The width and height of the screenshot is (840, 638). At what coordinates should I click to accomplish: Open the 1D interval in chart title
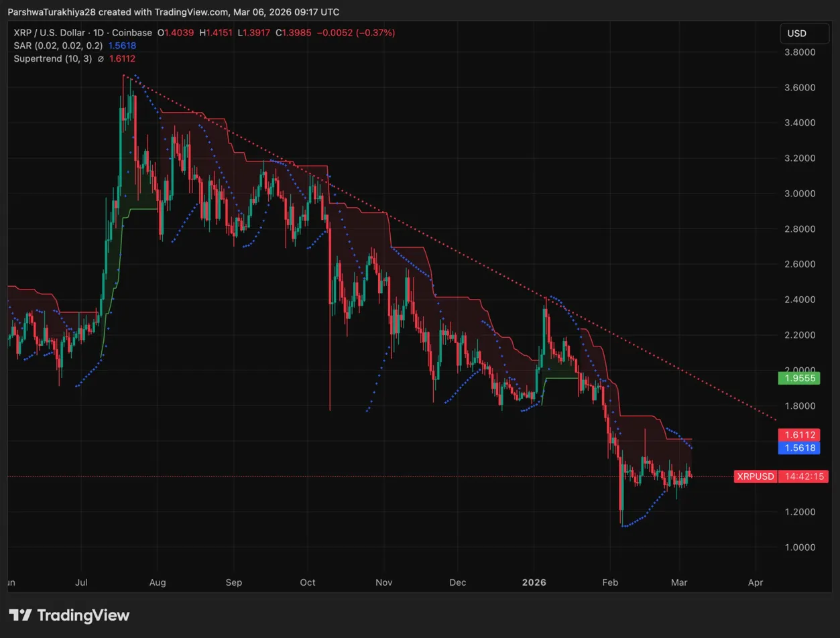(x=104, y=32)
